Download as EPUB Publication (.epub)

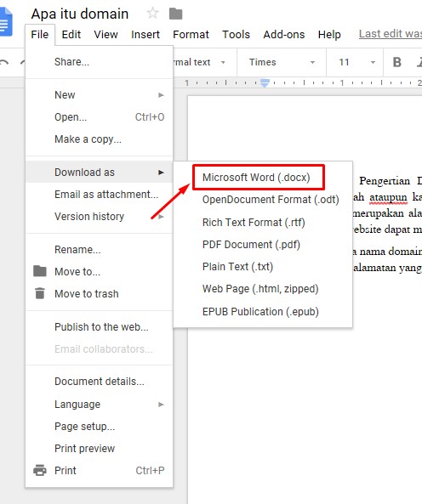(x=263, y=312)
